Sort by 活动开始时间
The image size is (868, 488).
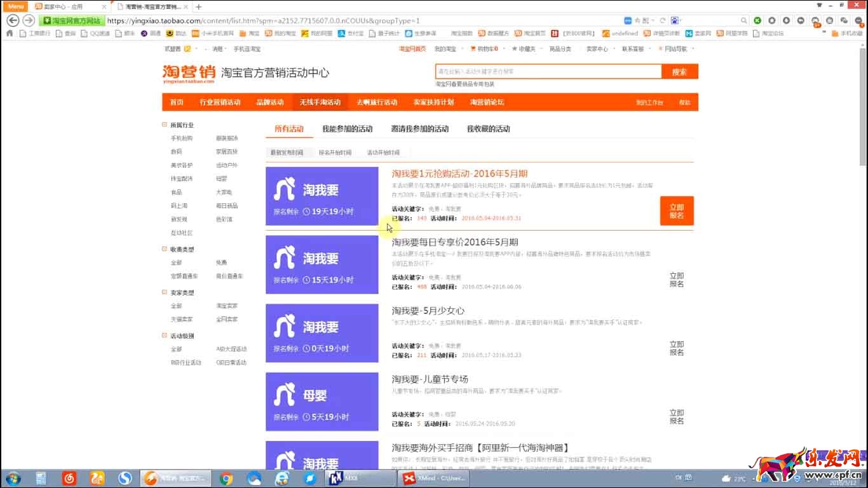(383, 152)
